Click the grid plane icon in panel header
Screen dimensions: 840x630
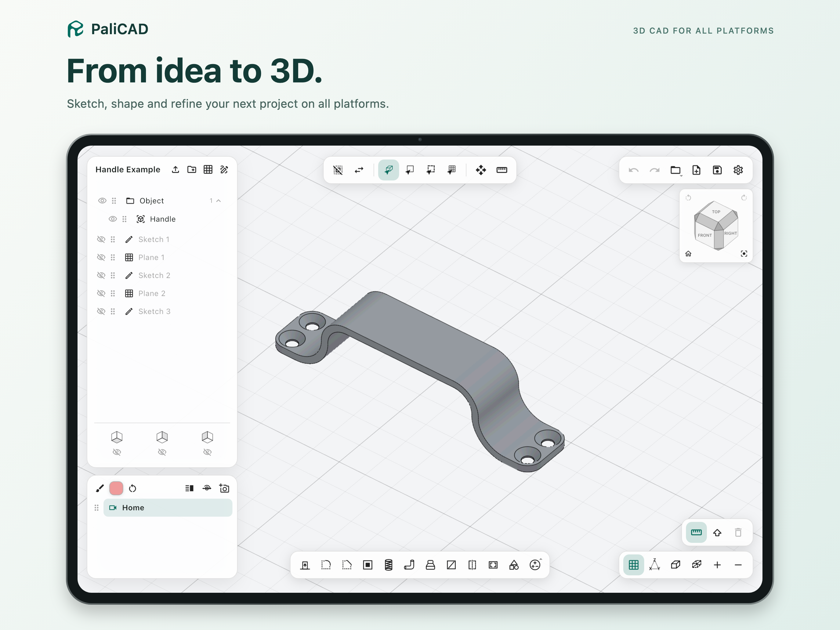pos(208,169)
